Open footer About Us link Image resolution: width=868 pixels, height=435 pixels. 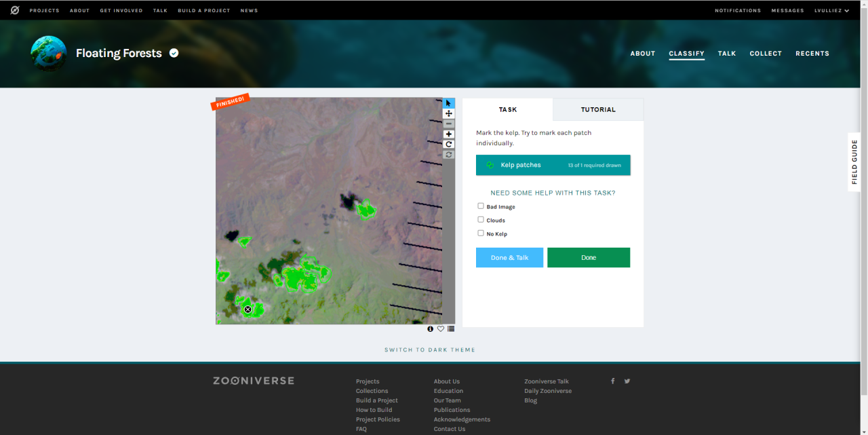[x=447, y=381]
